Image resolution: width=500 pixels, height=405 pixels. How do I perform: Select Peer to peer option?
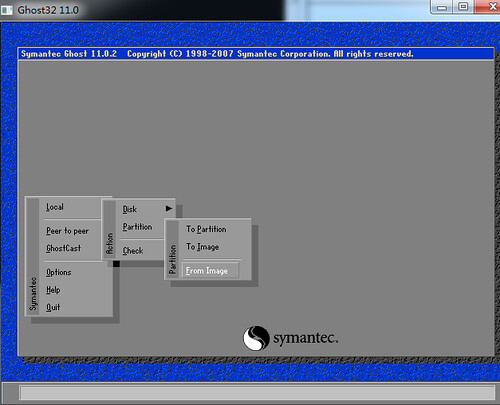[x=67, y=231]
